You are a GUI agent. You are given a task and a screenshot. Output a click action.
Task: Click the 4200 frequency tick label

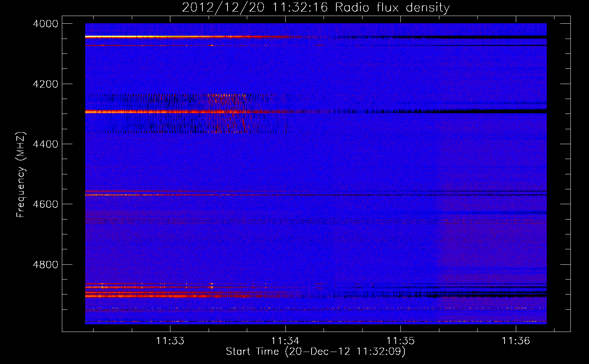[x=46, y=84]
